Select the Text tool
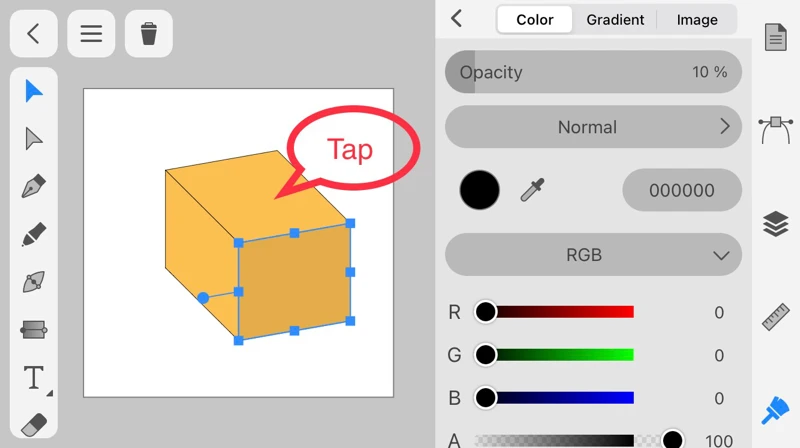 pos(34,378)
